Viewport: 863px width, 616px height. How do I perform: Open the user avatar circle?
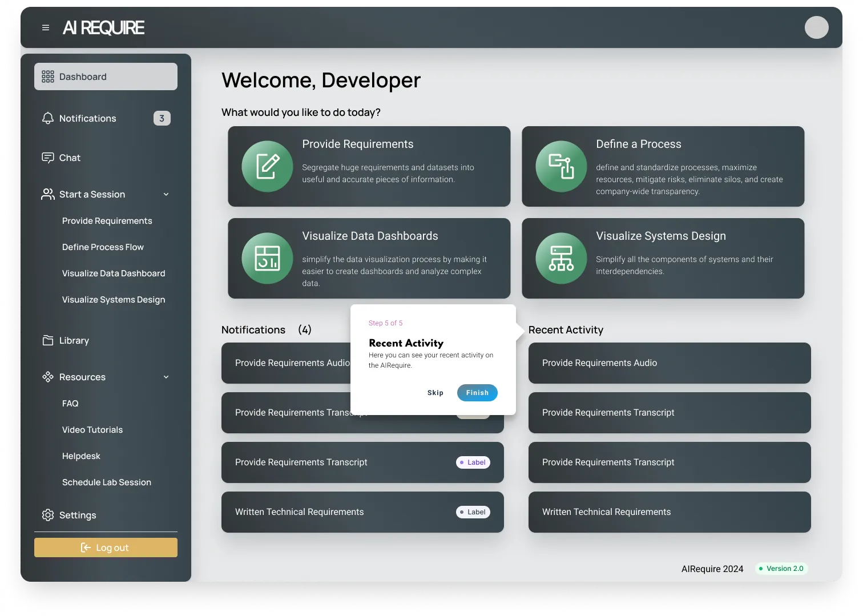pos(816,27)
